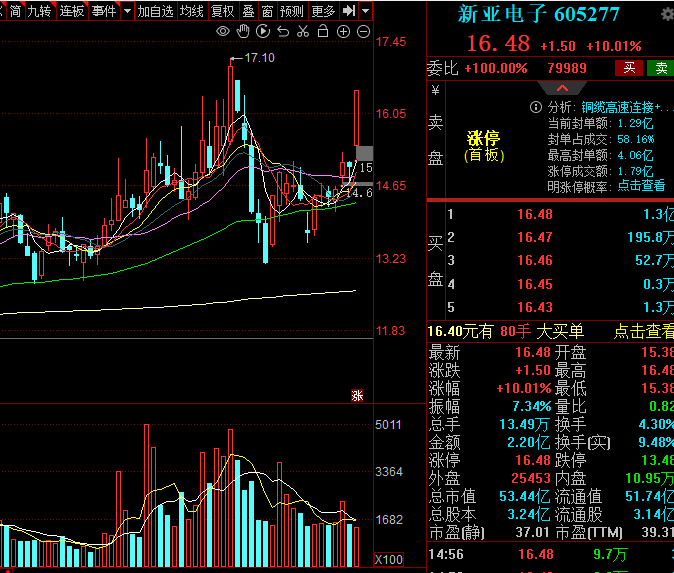
Task: Click the 总市值 53.44亿 value
Action: click(524, 496)
